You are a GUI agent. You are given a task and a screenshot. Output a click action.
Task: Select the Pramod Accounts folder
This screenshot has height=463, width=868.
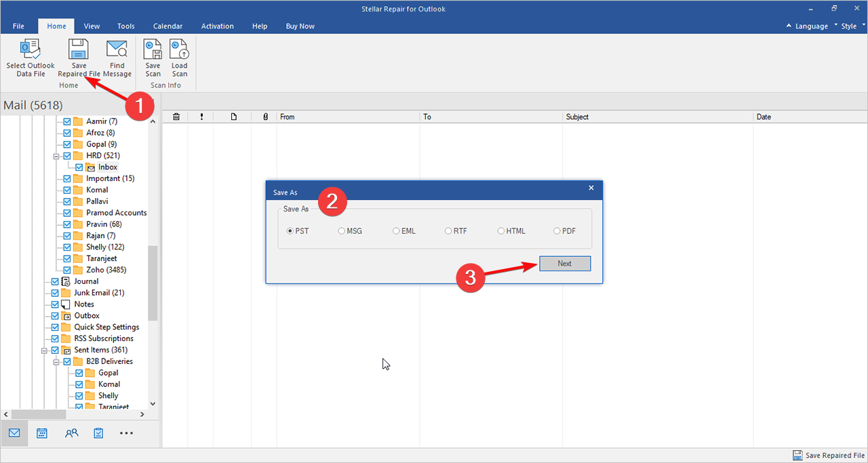117,213
